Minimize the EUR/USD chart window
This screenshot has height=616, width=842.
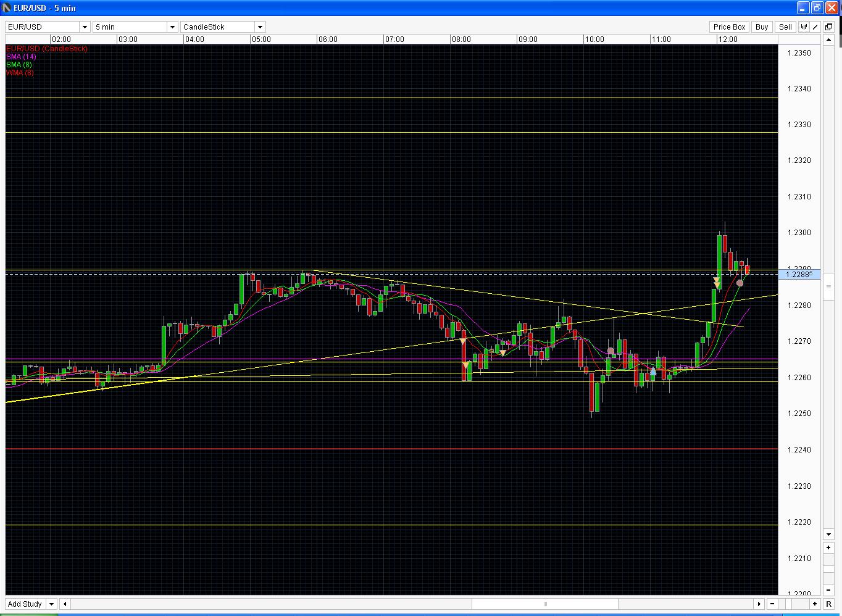[x=802, y=8]
